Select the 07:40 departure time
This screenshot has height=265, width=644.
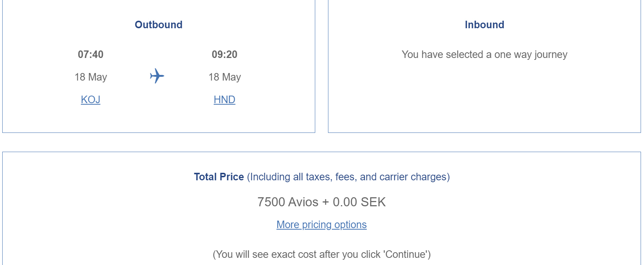pos(91,55)
